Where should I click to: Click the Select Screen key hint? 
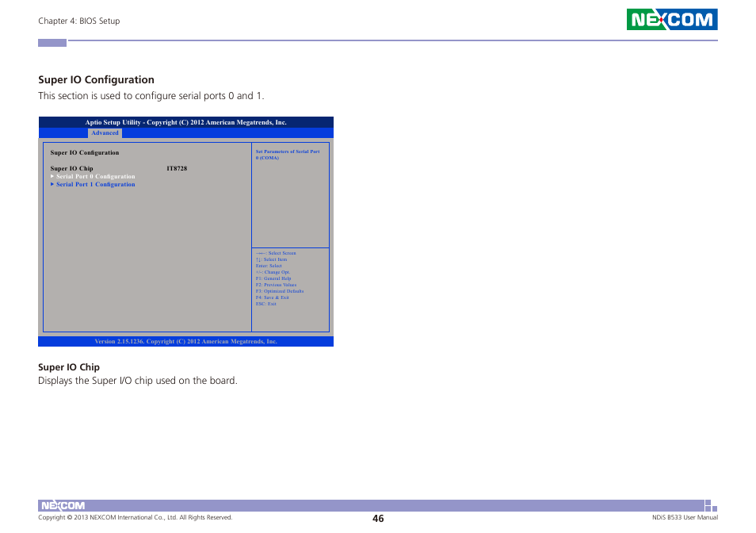[x=276, y=253]
